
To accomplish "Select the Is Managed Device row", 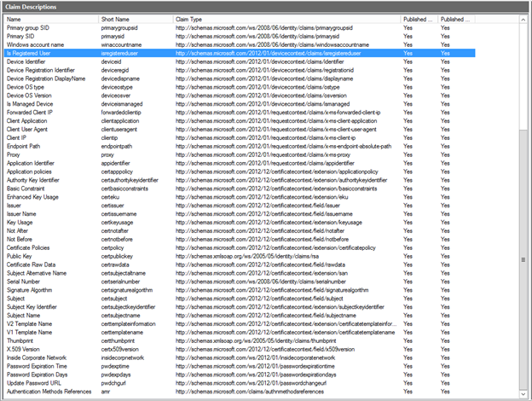I will click(x=240, y=104).
